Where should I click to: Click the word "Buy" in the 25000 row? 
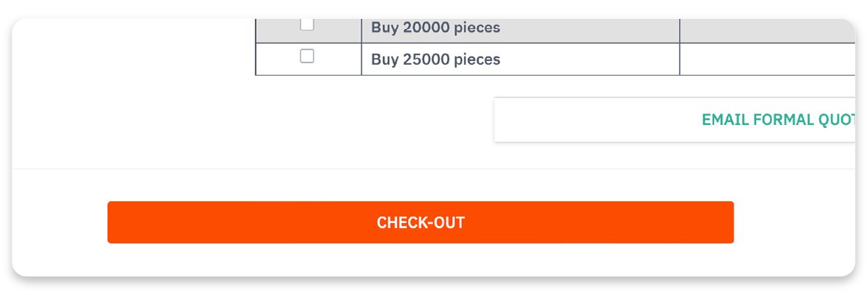tap(384, 60)
